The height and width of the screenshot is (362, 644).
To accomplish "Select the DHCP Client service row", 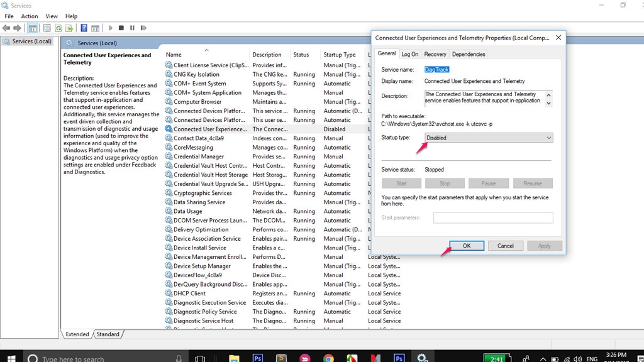I will coord(189,293).
